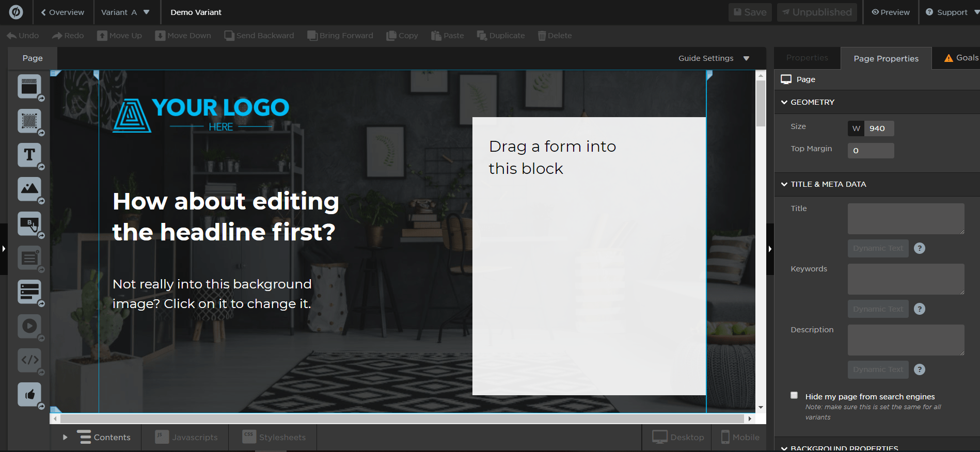Viewport: 980px width, 452px height.
Task: Select the headline text on canvas
Action: click(226, 217)
